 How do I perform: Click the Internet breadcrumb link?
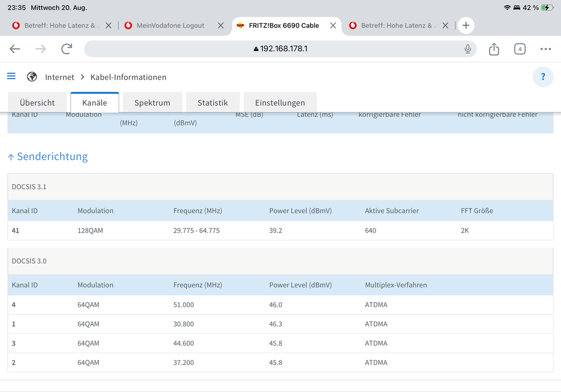coord(60,77)
